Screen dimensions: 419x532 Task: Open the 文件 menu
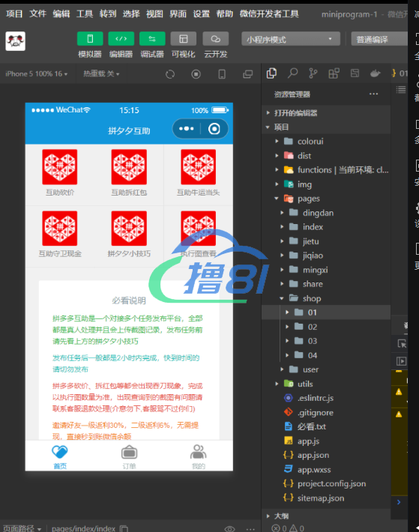click(x=37, y=14)
